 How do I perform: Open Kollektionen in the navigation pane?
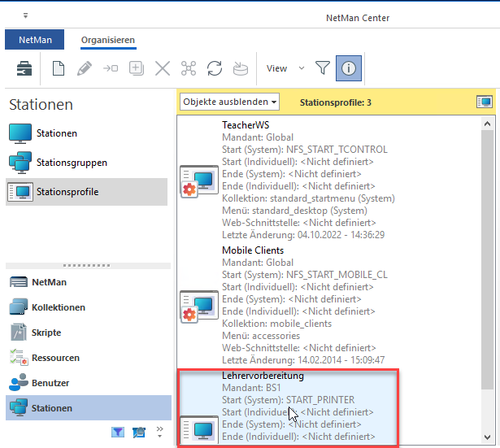58,307
